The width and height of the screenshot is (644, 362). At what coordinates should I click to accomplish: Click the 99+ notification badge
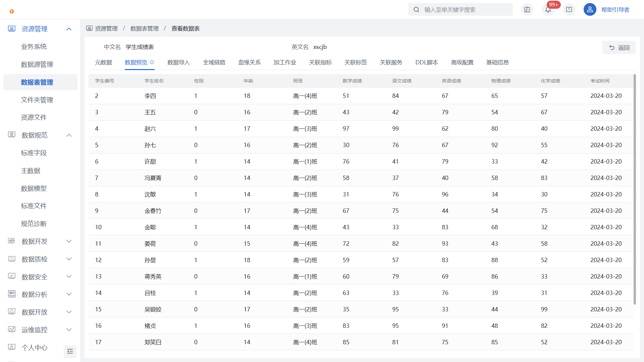[553, 5]
